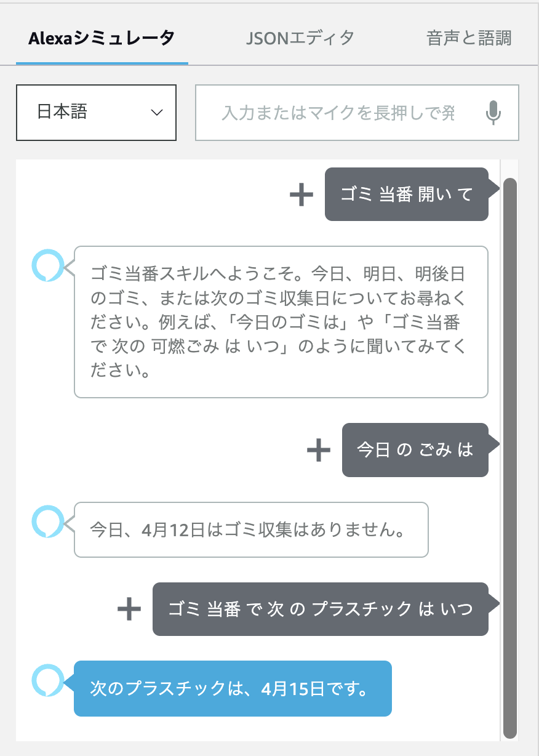Click the '今日、4月12日はゴミ収集はありません' response bubble
Image resolution: width=539 pixels, height=756 pixels.
[x=250, y=530]
